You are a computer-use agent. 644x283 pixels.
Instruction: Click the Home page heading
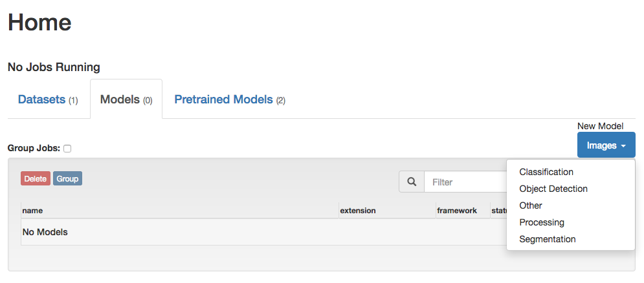[39, 22]
